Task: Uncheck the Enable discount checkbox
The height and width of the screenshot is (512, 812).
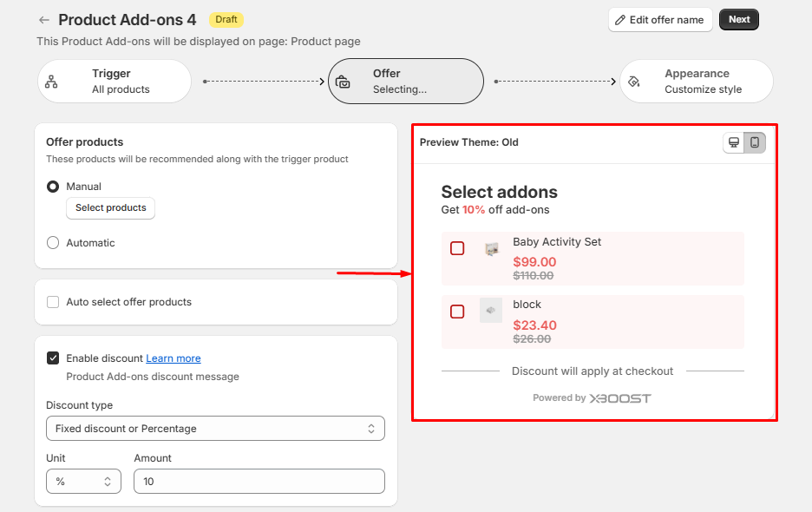Action: click(x=53, y=358)
